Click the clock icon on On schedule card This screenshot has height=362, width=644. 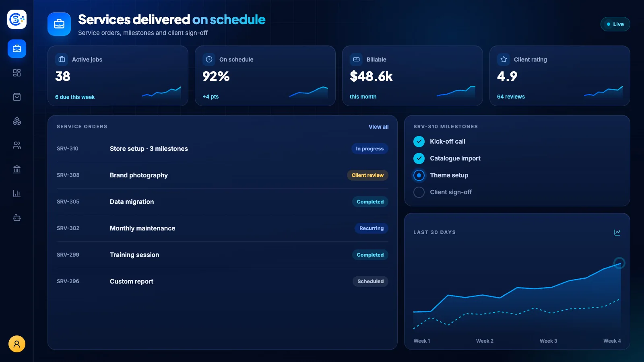[209, 60]
